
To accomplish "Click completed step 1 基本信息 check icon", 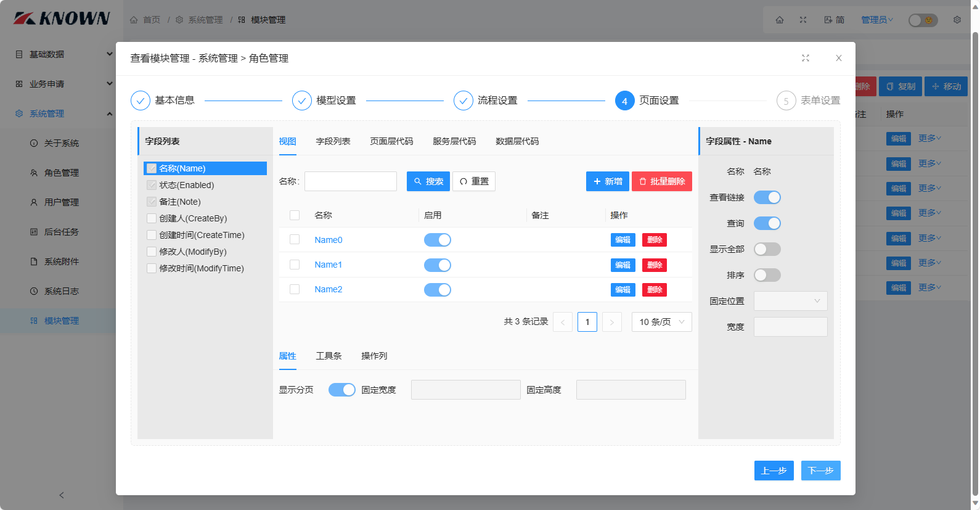I will (x=141, y=101).
